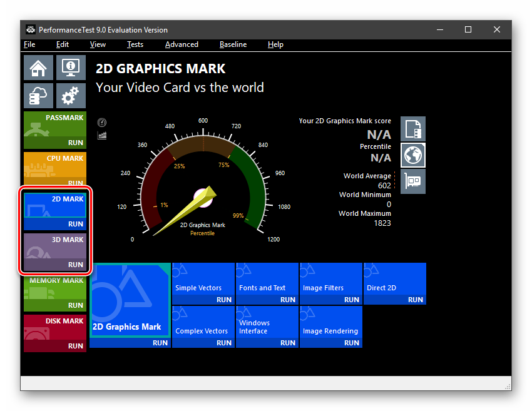
Task: Open the cloud baseline management icon
Action: 38,96
